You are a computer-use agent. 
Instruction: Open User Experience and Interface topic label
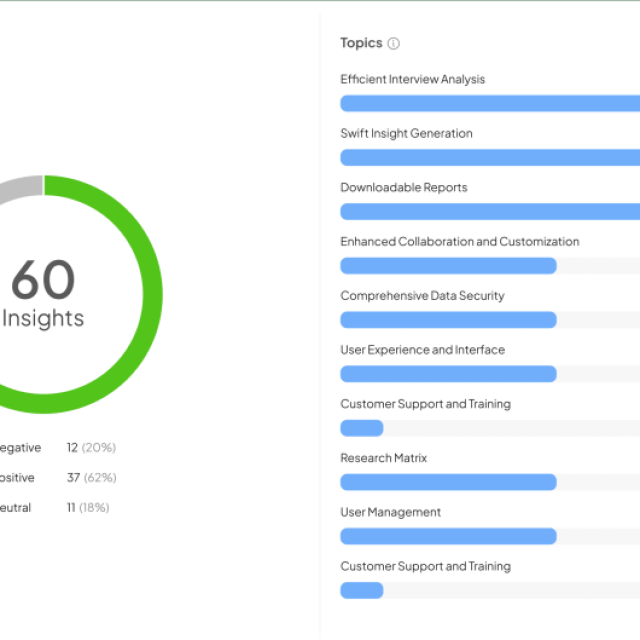click(x=422, y=350)
